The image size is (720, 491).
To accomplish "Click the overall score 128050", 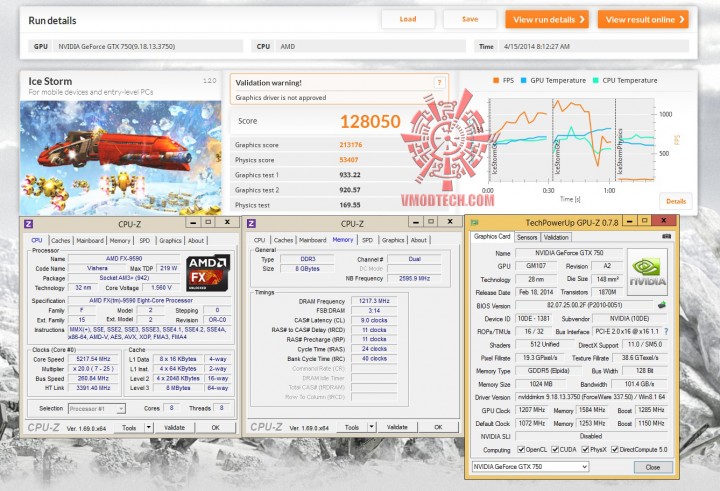I will point(370,121).
